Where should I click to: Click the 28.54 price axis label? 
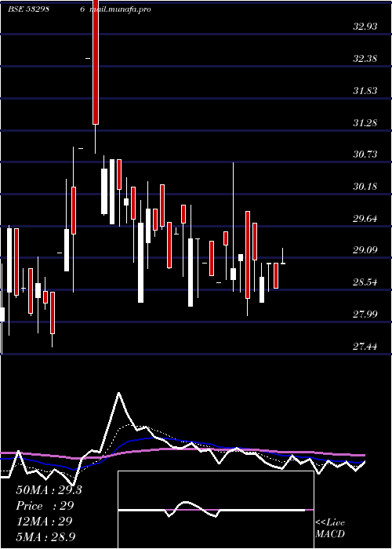[365, 282]
